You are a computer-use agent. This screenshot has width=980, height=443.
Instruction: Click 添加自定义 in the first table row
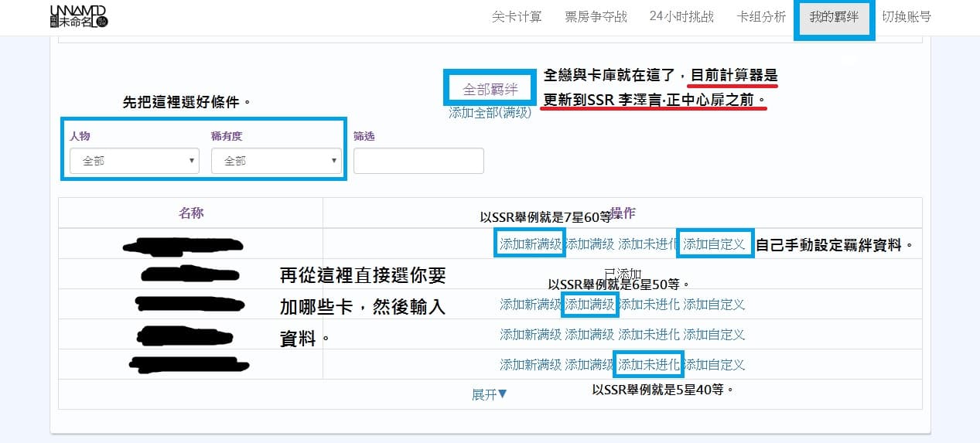click(714, 244)
